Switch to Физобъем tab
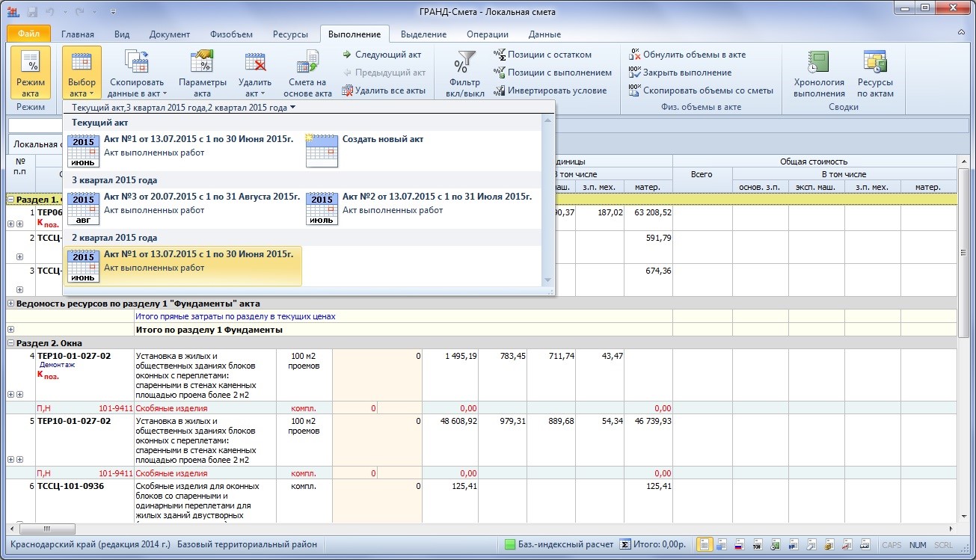976x560 pixels. (231, 34)
